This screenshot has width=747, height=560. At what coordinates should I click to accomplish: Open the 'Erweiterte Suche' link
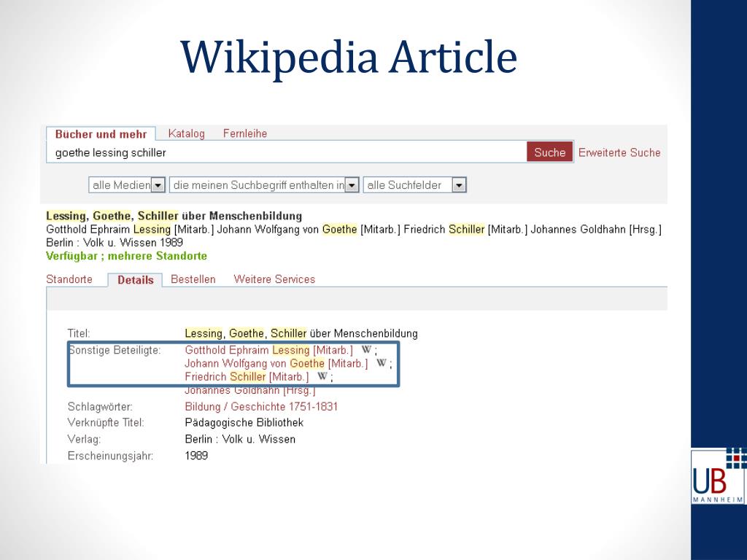coord(619,153)
